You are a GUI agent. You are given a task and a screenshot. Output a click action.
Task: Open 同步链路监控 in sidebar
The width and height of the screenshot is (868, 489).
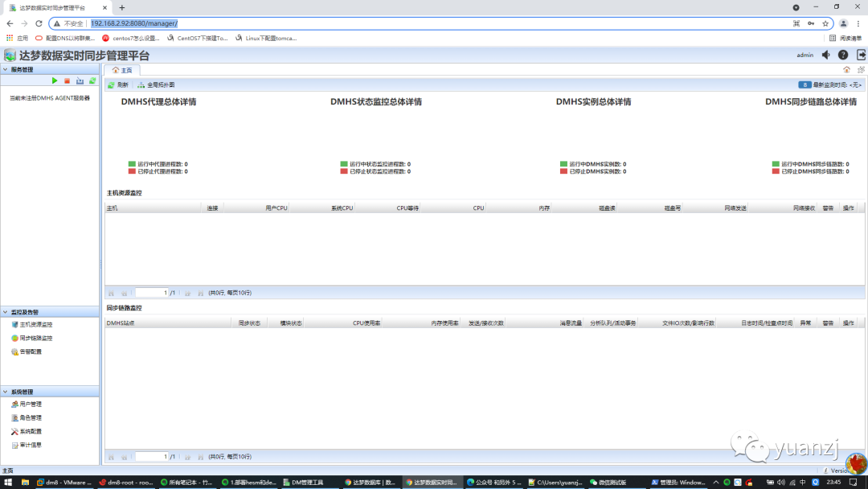[x=32, y=339]
